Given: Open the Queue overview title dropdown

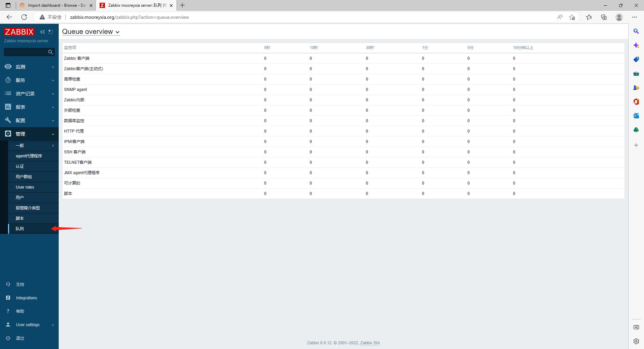Looking at the screenshot, I should (x=91, y=32).
